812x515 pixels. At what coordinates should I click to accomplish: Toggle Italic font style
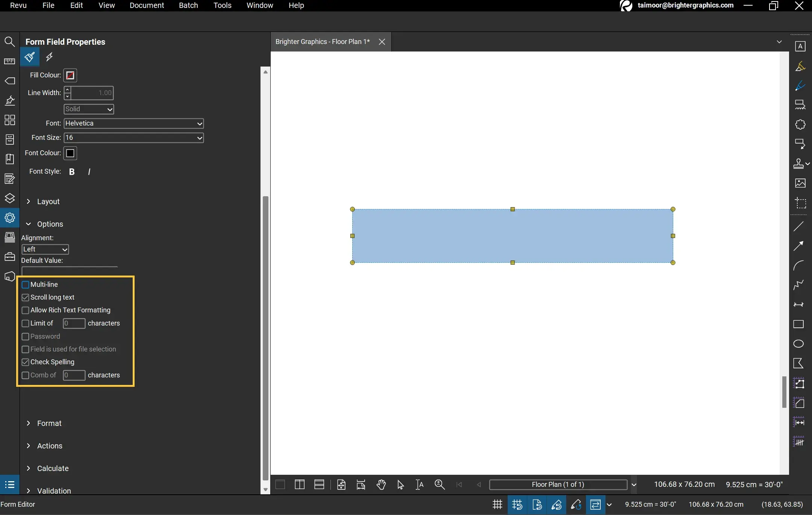(89, 172)
